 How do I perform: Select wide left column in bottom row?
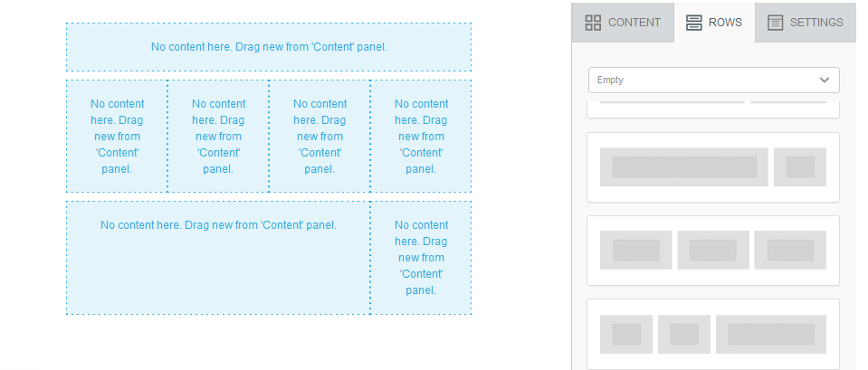click(218, 258)
